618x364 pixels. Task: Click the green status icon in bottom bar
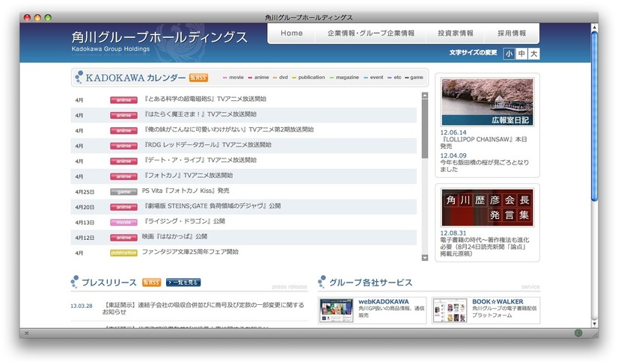click(x=578, y=333)
